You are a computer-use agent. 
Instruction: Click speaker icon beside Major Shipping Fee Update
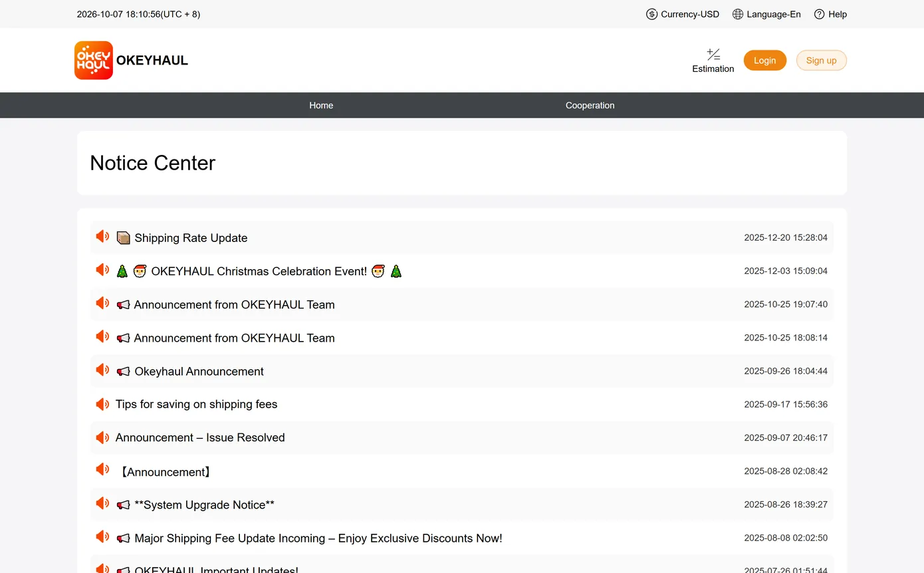click(102, 537)
